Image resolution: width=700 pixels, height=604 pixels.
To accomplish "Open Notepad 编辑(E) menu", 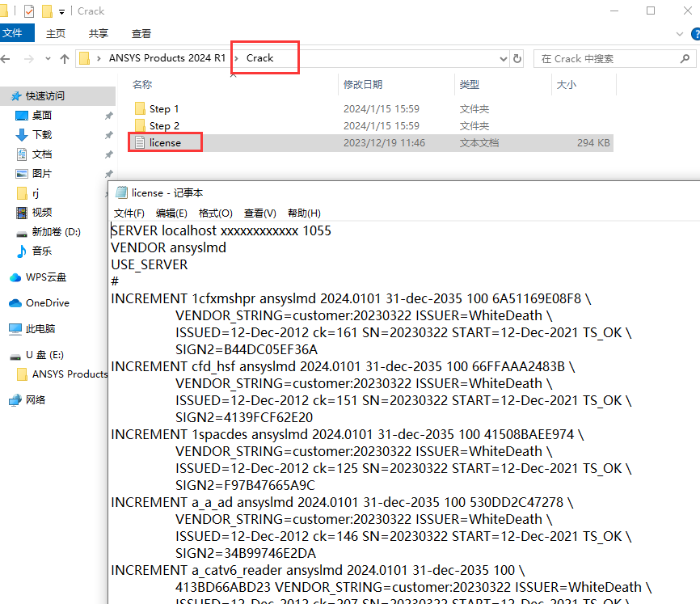I will 171,213.
